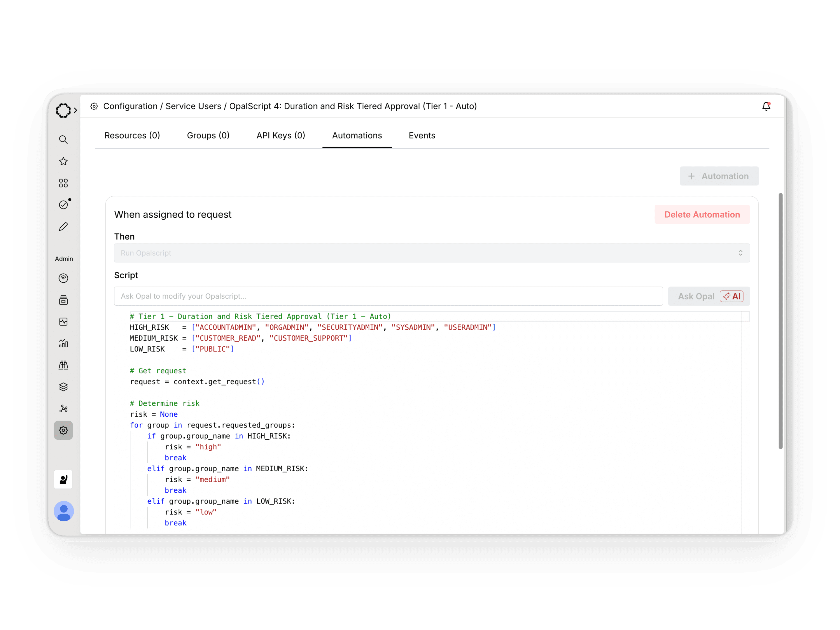
Task: Open the binoculars icon in Admin section
Action: click(x=63, y=365)
